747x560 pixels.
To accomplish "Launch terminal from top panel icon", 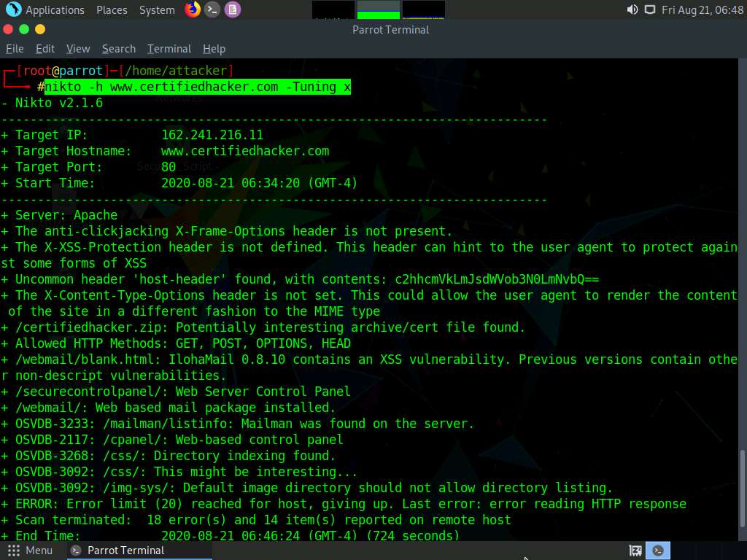I will [x=212, y=9].
